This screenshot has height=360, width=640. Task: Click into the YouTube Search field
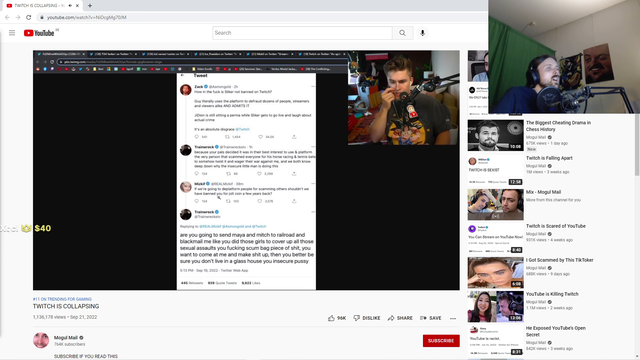pyautogui.click(x=302, y=33)
